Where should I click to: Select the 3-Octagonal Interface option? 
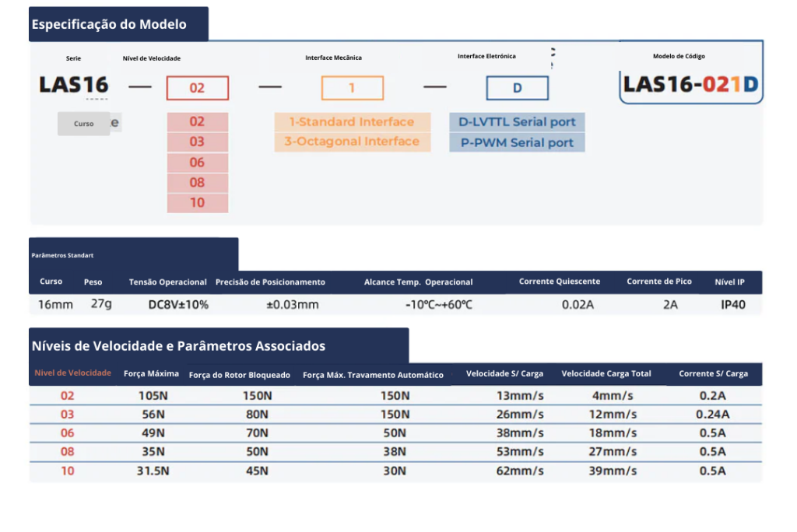coord(352,142)
